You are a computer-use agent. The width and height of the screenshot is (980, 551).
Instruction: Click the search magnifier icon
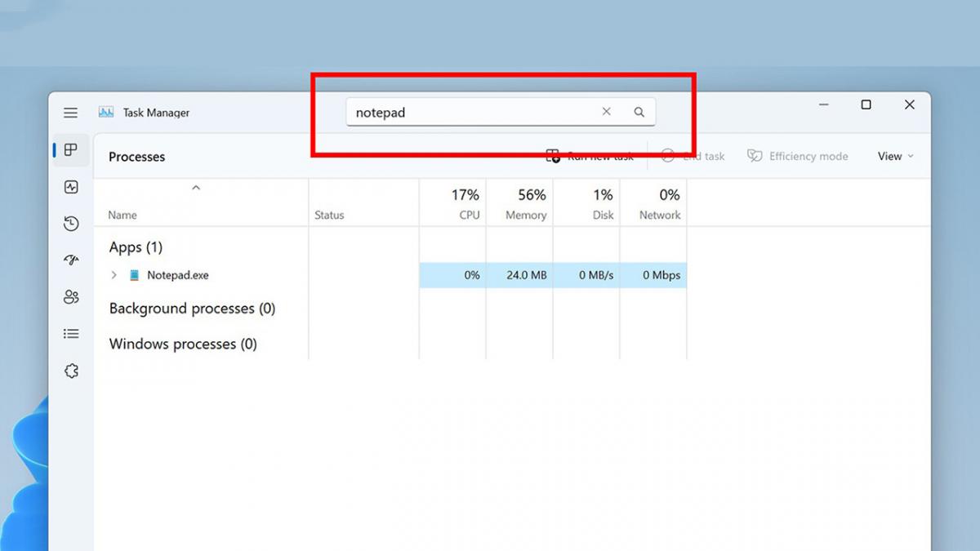pyautogui.click(x=639, y=113)
